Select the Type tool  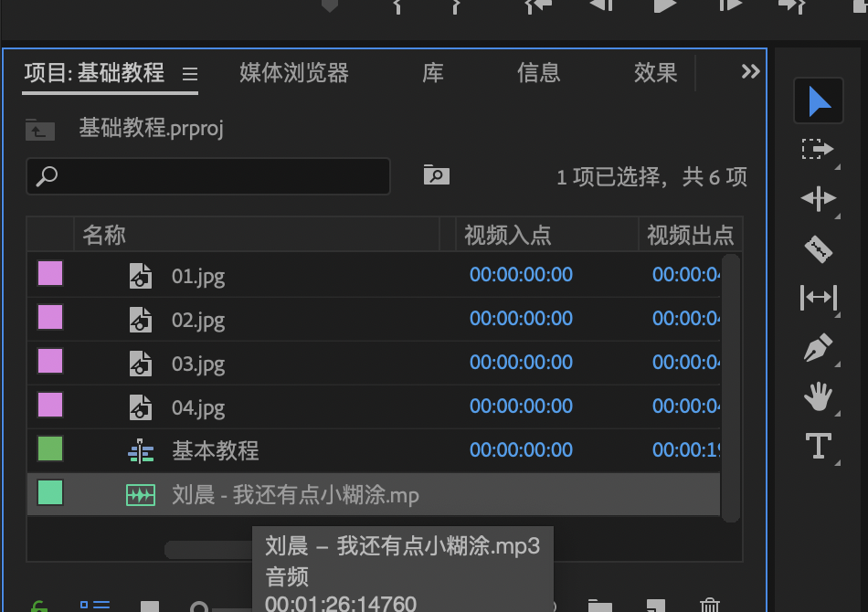(818, 446)
